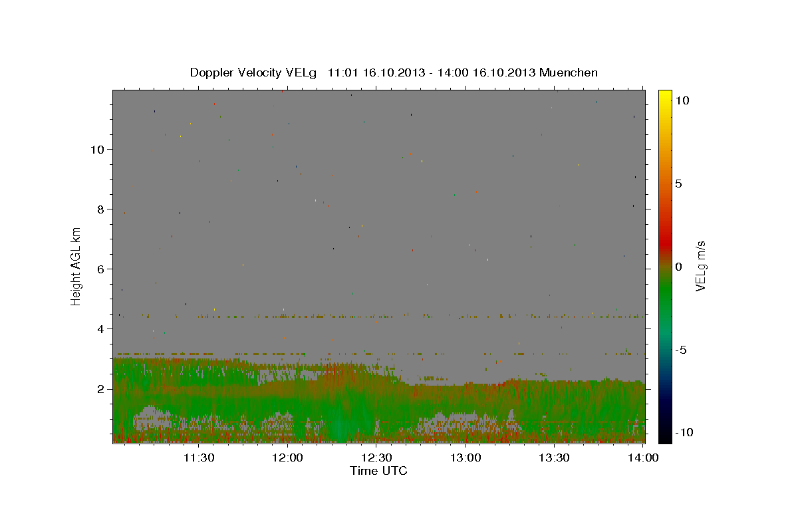
Task: Click the colorbar value '10'
Action: click(x=682, y=100)
